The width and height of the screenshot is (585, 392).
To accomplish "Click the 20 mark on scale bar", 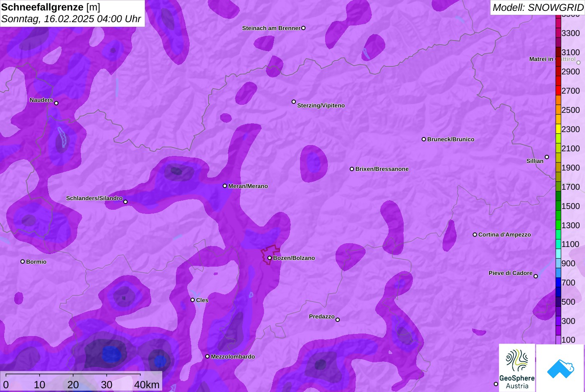I will (x=73, y=385).
